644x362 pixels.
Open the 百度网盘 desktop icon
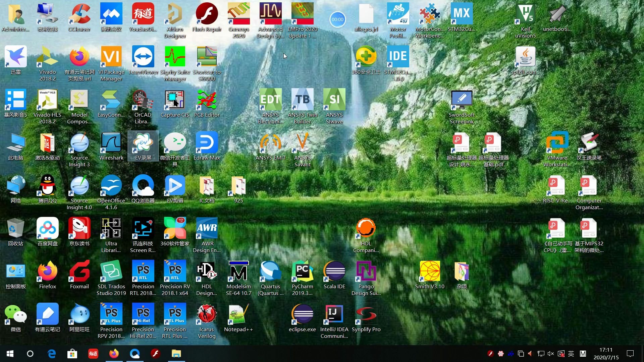[x=47, y=232]
